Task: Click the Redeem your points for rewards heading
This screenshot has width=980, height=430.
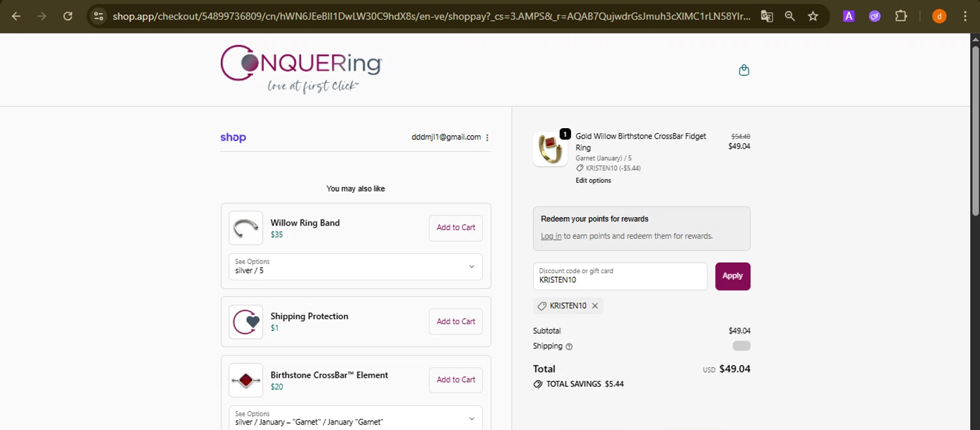Action: (595, 219)
